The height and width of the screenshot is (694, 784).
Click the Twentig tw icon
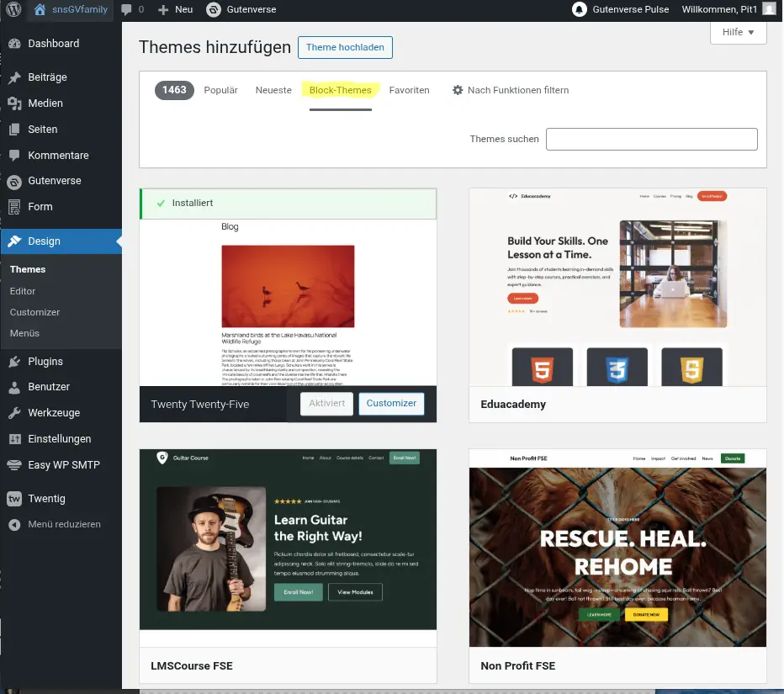14,499
